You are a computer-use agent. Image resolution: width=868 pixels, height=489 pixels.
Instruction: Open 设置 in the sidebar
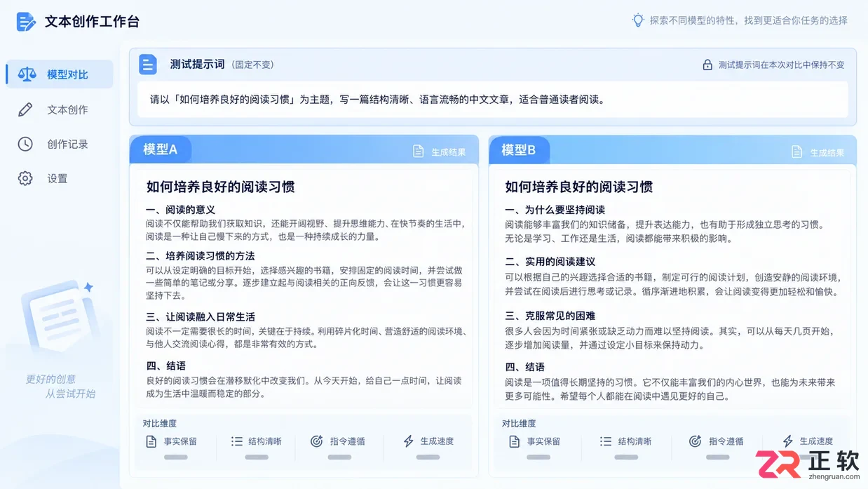click(60, 178)
